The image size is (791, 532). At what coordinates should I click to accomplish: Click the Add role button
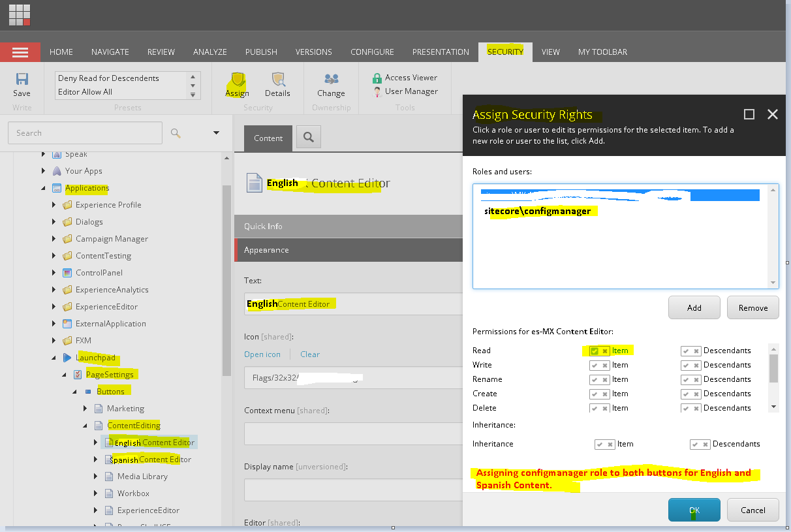[x=694, y=307]
